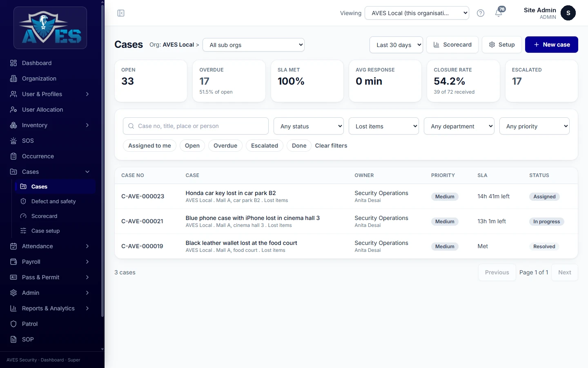Toggle the Assigned to me filter chip
The width and height of the screenshot is (588, 368).
[x=149, y=146]
